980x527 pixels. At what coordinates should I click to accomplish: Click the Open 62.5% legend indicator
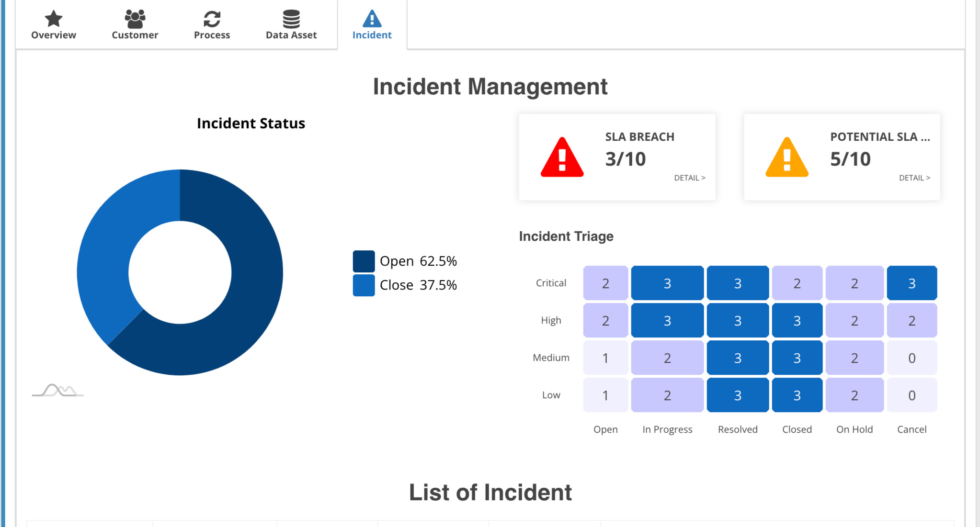coord(362,259)
